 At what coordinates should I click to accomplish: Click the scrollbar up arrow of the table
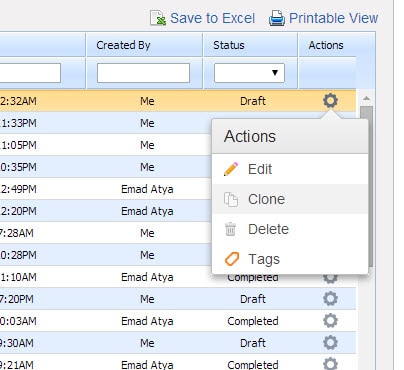point(366,98)
